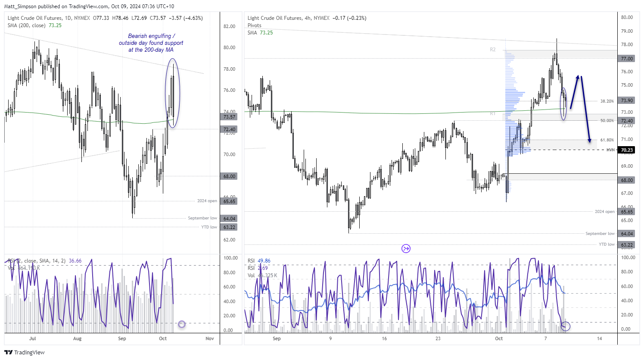Click the RSI (2, close, SMA, 14, 2) legend

44,261
